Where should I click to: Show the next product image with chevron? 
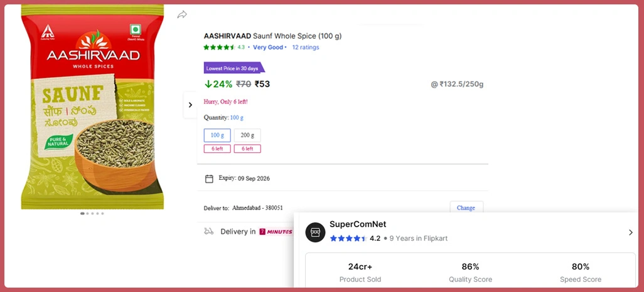pyautogui.click(x=190, y=105)
